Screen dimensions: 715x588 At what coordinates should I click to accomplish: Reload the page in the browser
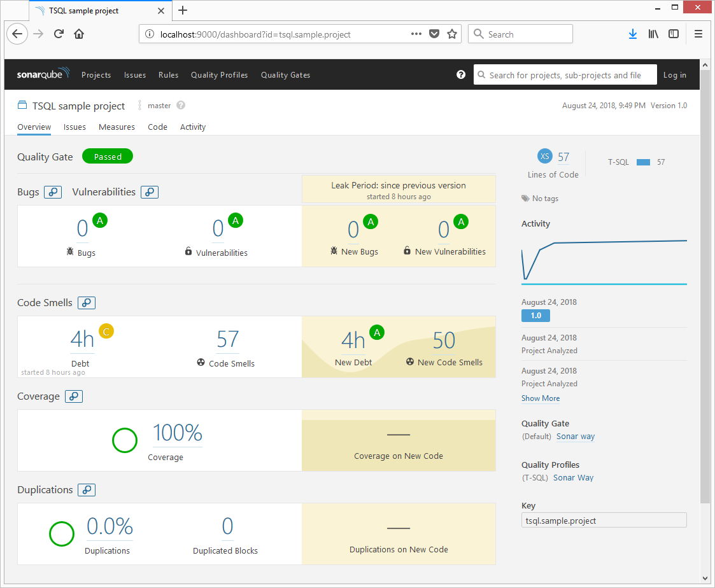point(59,34)
